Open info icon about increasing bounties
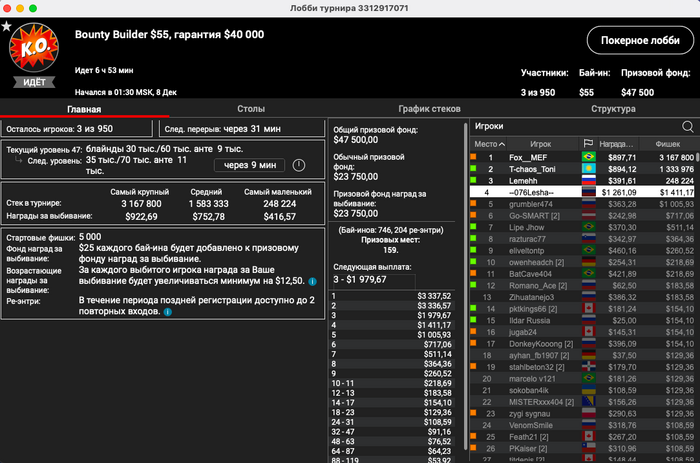700x463 pixels. pyautogui.click(x=312, y=281)
